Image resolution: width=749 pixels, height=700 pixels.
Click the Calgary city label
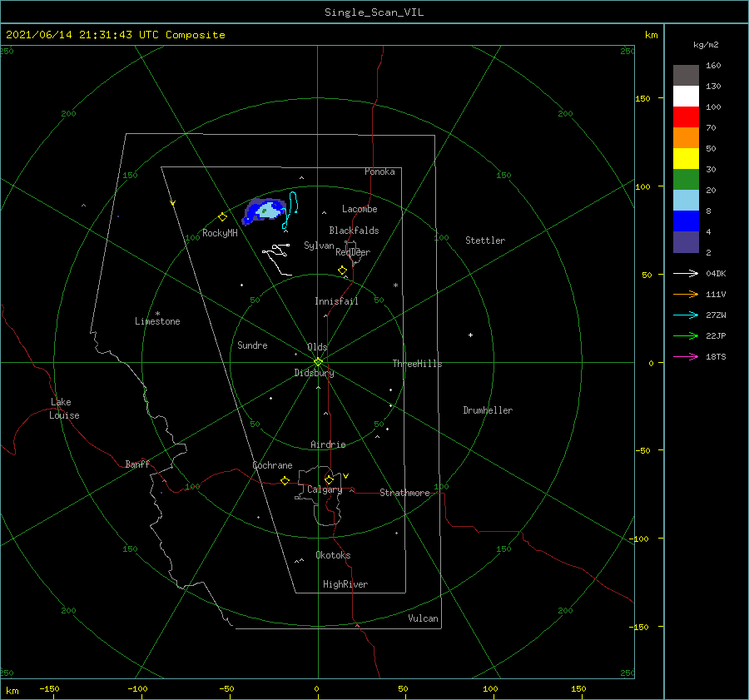point(325,489)
